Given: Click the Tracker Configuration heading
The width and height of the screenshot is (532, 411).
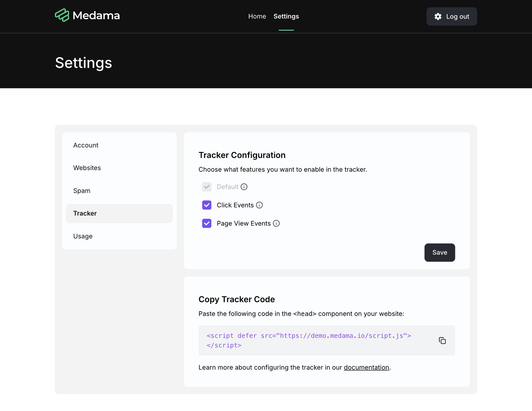Looking at the screenshot, I should pyautogui.click(x=242, y=155).
